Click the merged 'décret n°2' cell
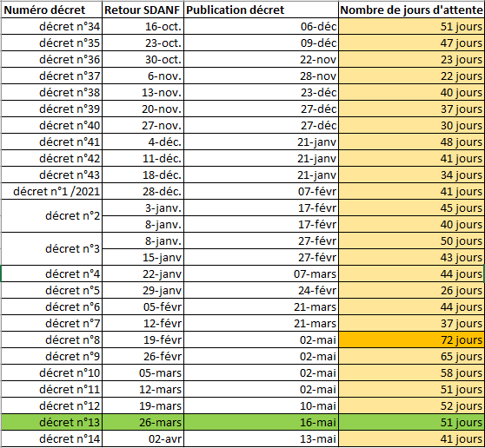This screenshot has width=485, height=448. point(51,215)
